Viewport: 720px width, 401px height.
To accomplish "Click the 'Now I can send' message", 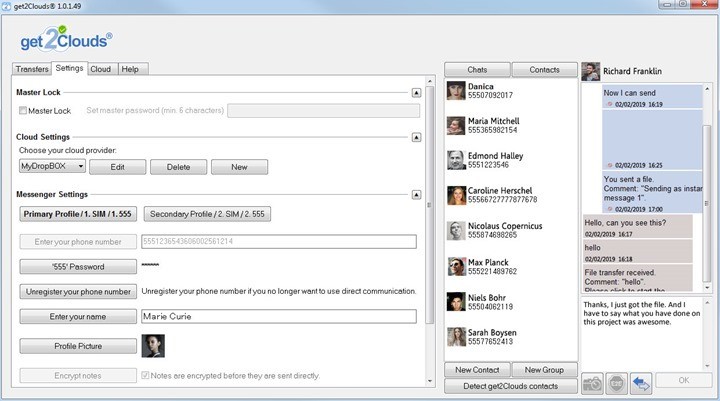I will click(x=652, y=97).
